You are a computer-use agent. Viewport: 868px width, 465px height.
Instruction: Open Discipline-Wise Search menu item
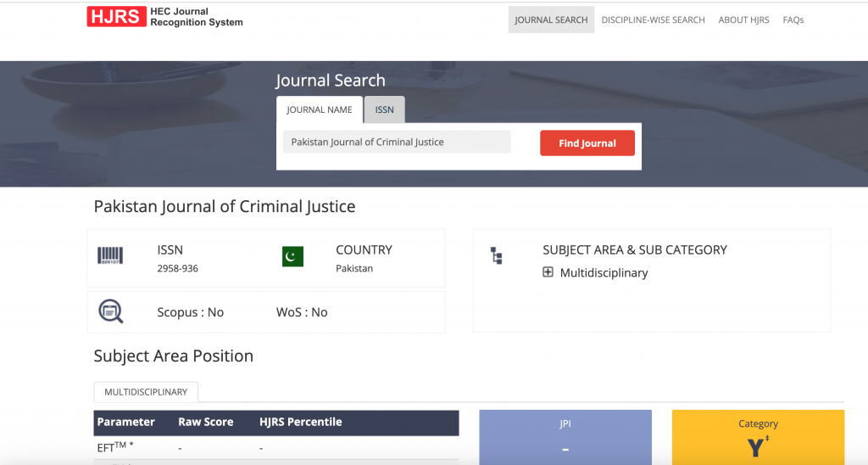tap(654, 20)
